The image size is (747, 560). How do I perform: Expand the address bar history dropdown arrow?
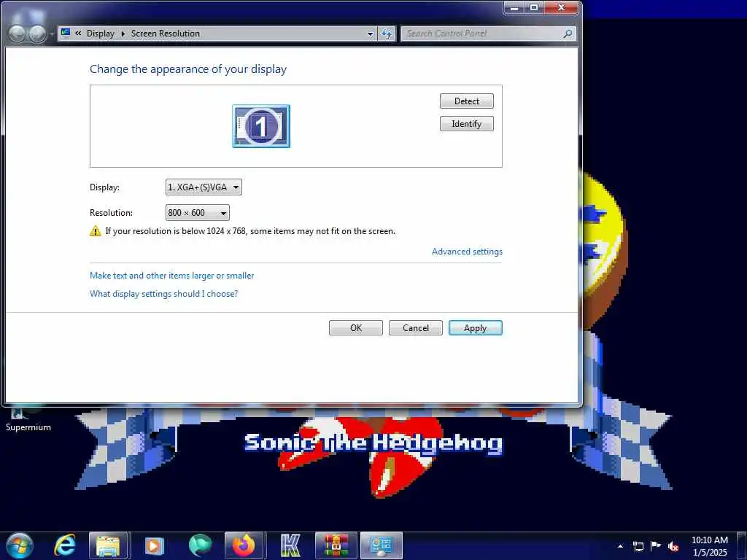click(x=370, y=34)
